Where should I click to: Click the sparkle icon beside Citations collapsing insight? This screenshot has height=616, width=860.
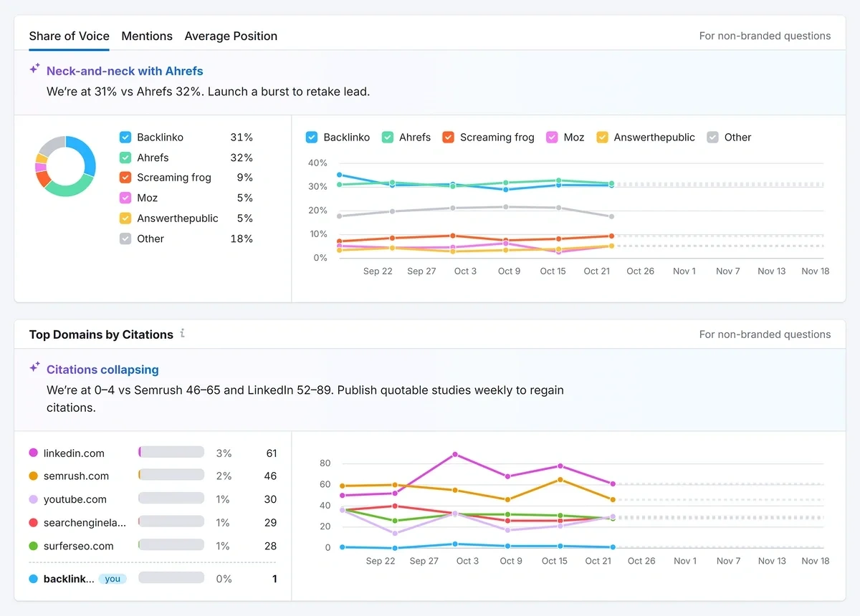point(34,367)
